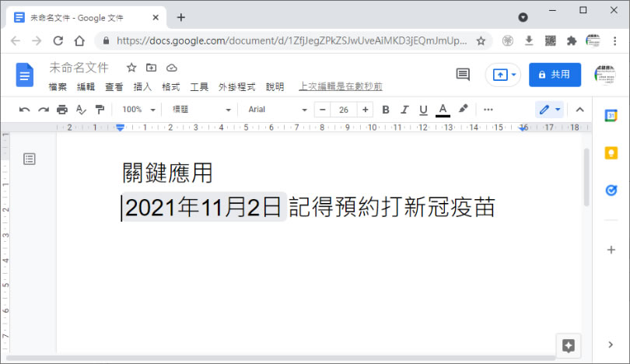Viewport: 630px width, 364px height.
Task: Increase font size with plus button
Action: click(x=366, y=110)
